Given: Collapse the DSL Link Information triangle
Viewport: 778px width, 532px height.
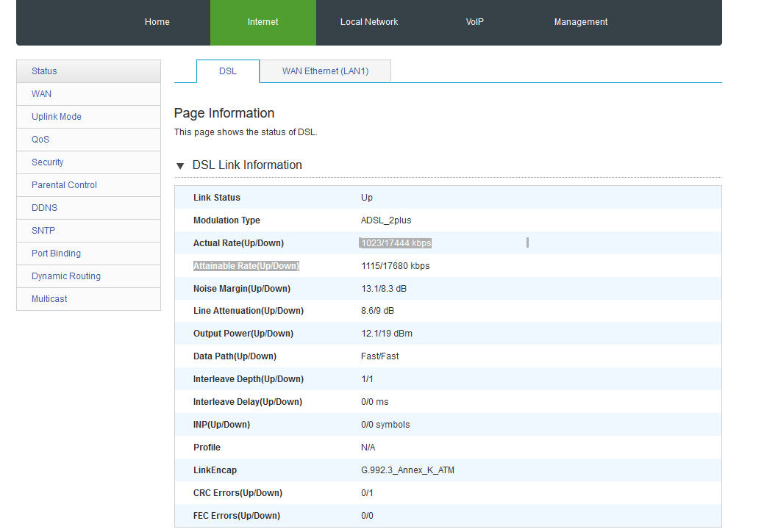Looking at the screenshot, I should [x=180, y=165].
